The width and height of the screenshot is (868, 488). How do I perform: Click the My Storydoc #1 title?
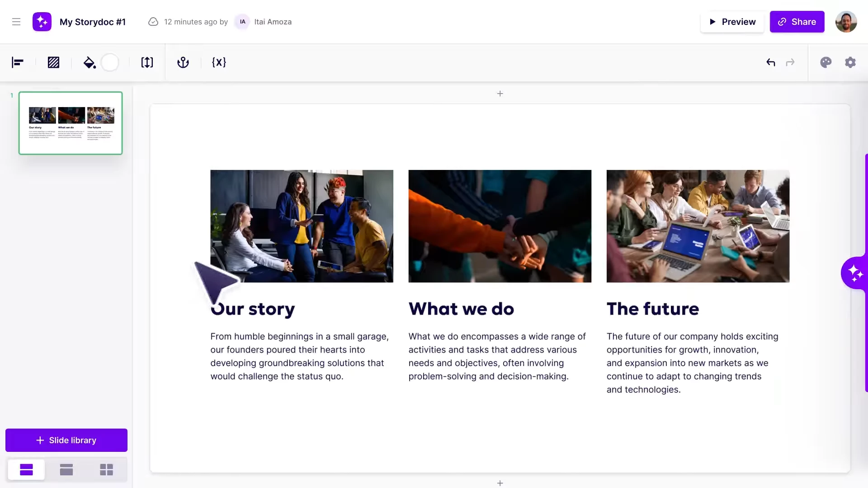(x=93, y=22)
